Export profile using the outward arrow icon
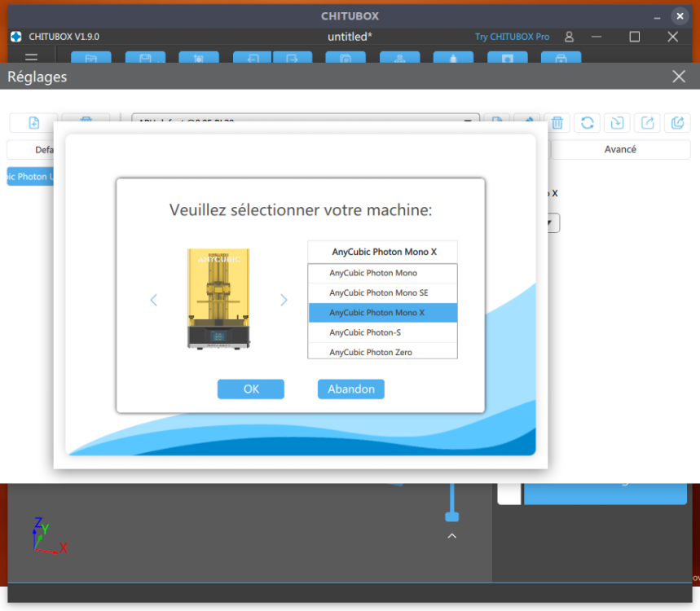This screenshot has width=700, height=611. [x=647, y=123]
